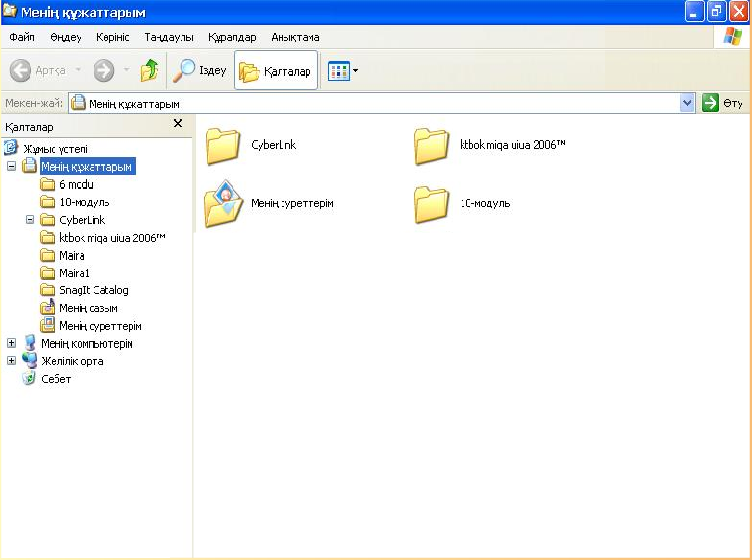Screen dimensions: 752x560
Task: Restore down the Менің құжаттарым window
Action: tap(716, 12)
